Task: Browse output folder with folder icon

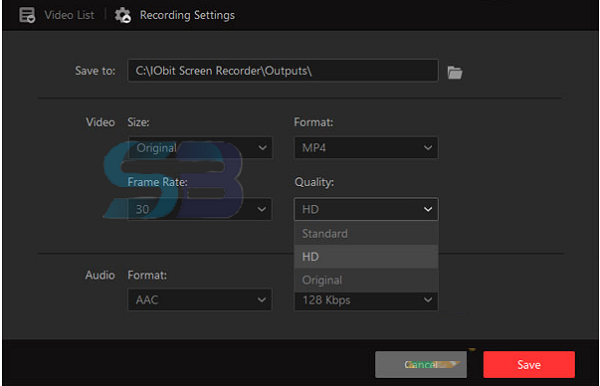Action: click(455, 72)
